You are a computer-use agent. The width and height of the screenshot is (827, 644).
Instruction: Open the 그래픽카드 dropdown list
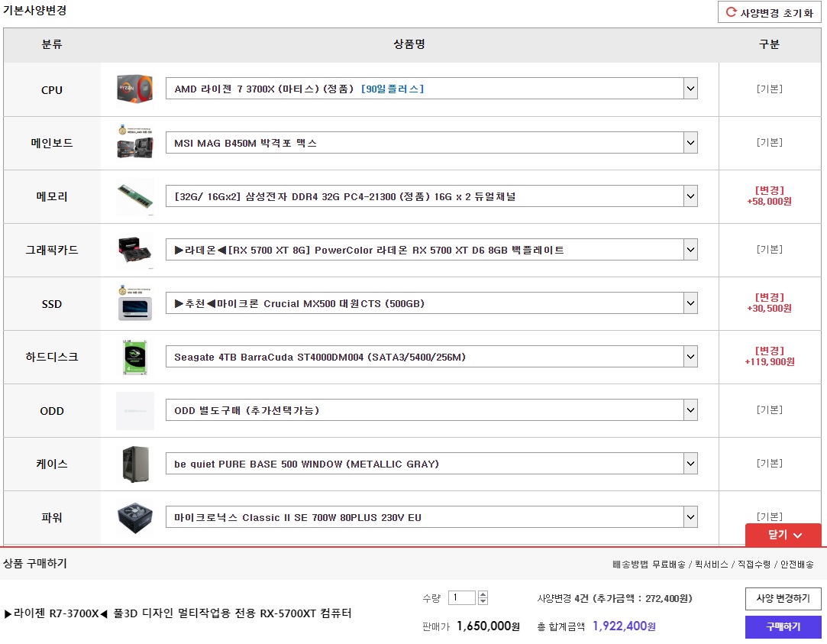[x=431, y=250]
